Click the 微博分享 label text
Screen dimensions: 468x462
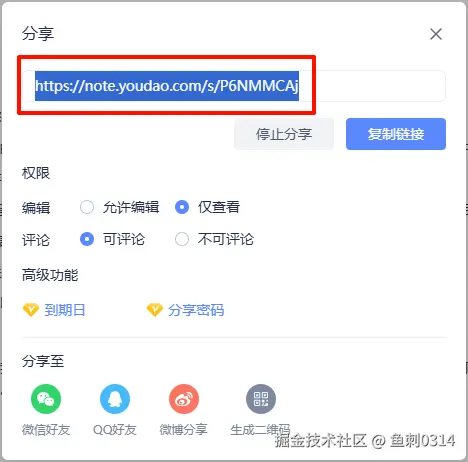[183, 430]
